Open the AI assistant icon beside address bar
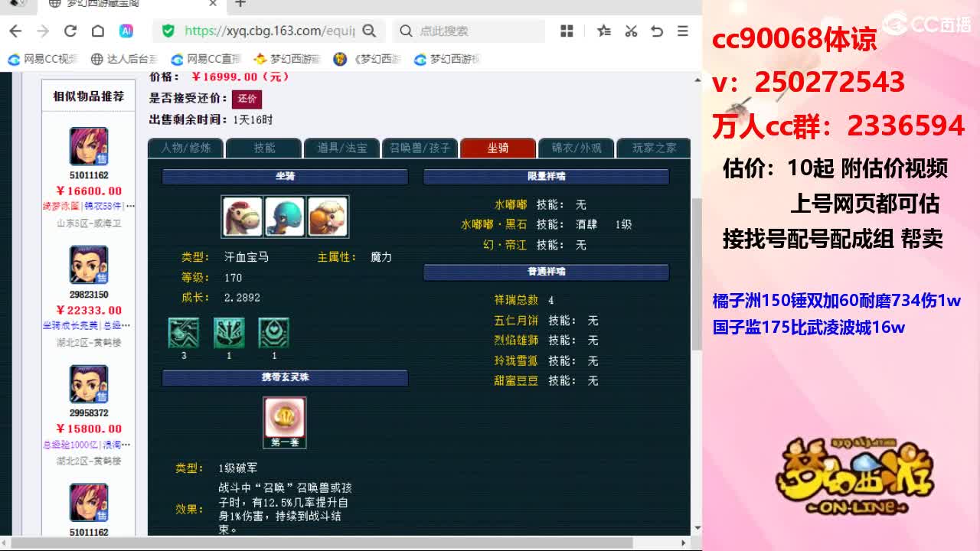The height and width of the screenshot is (551, 980). (x=127, y=31)
